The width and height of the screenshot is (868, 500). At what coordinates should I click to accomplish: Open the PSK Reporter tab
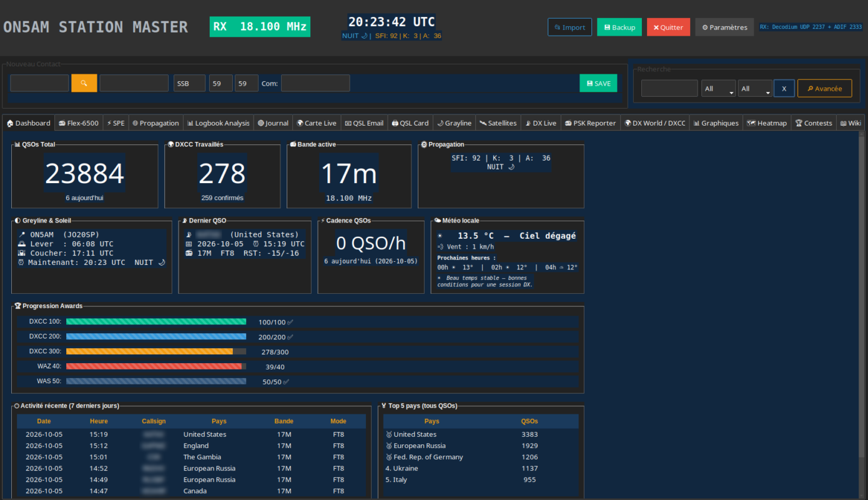click(x=590, y=123)
